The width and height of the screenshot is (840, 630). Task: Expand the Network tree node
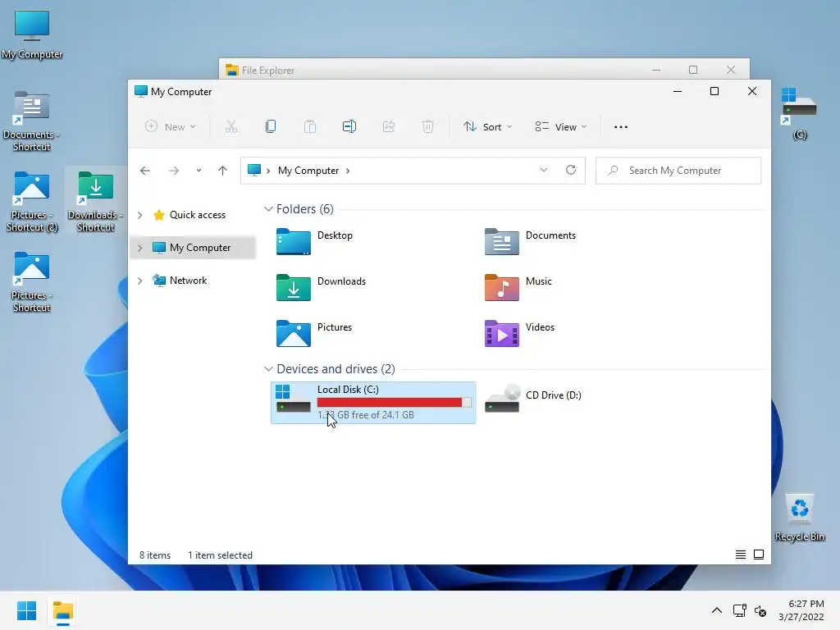coord(139,281)
